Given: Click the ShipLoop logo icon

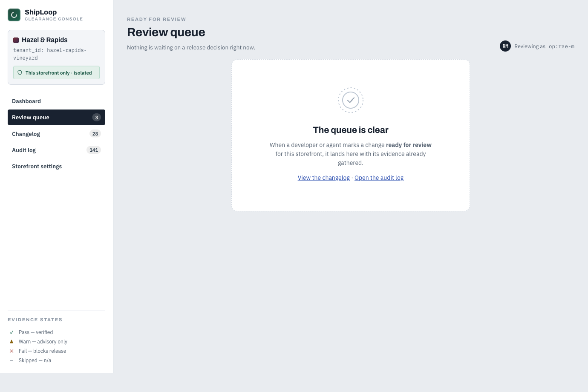Looking at the screenshot, I should click(14, 15).
